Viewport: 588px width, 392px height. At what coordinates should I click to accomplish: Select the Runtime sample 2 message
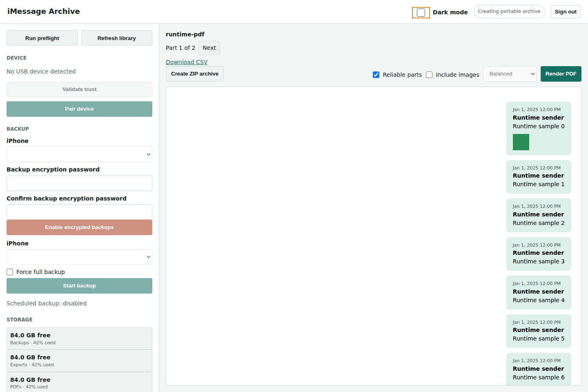tap(539, 215)
